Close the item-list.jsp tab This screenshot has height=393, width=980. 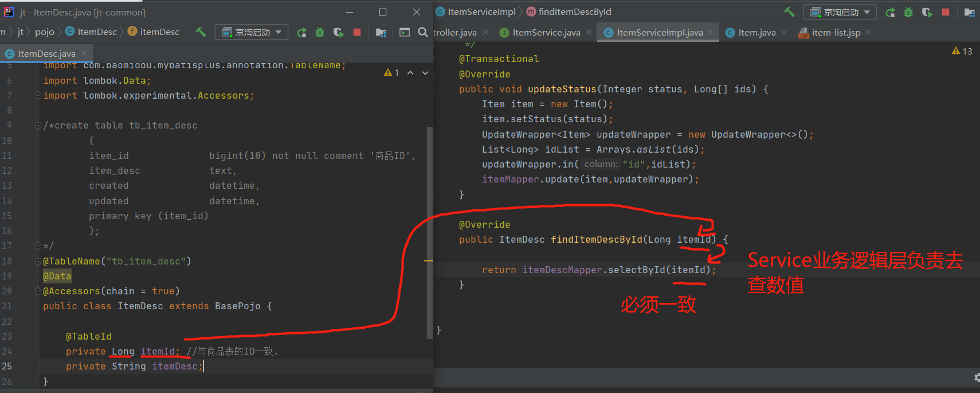point(868,32)
